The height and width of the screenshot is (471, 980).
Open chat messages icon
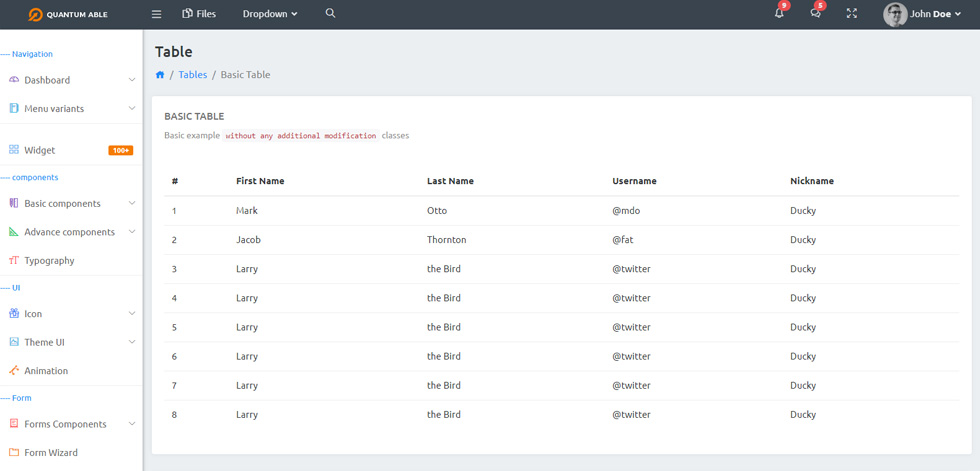(x=815, y=13)
